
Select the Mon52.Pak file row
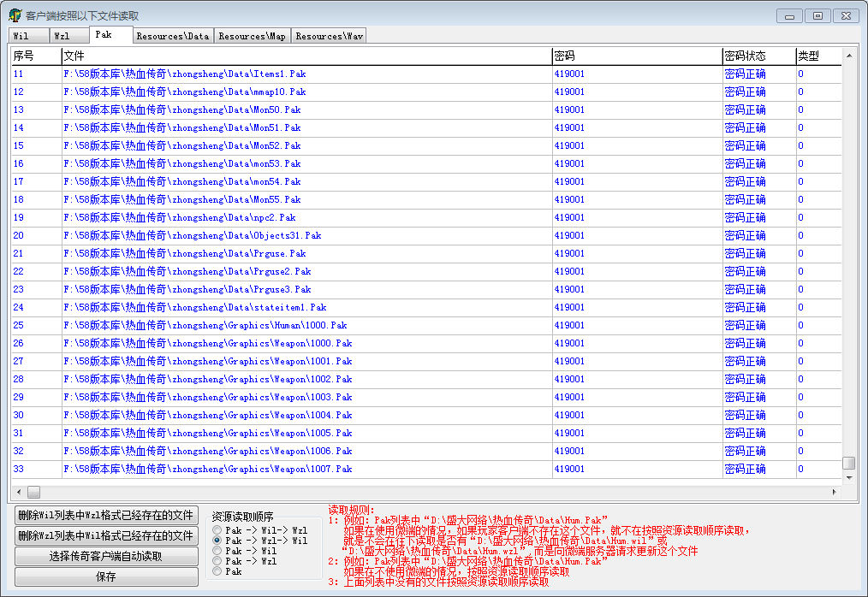click(426, 145)
